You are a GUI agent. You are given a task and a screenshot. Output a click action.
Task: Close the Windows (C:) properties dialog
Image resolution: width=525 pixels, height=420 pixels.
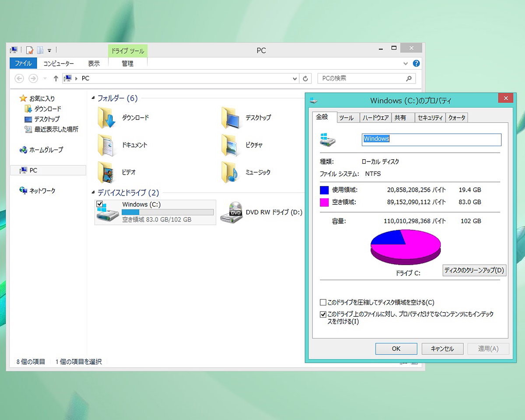506,98
